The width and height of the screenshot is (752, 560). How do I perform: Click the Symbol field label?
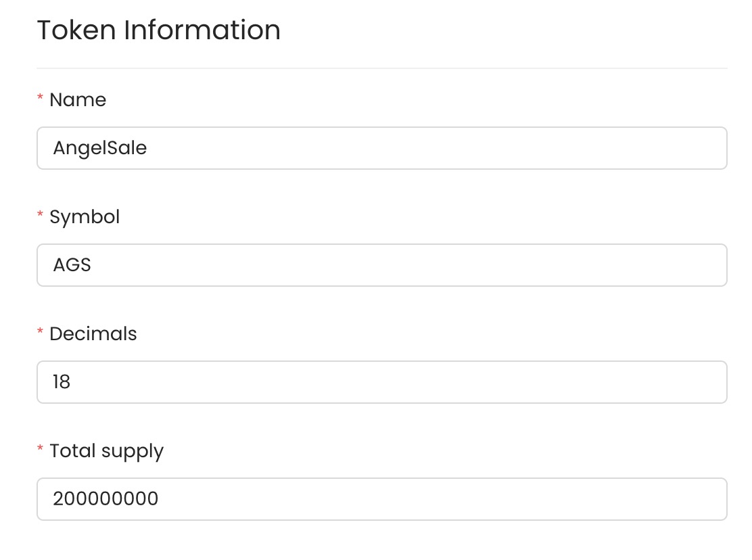(85, 217)
